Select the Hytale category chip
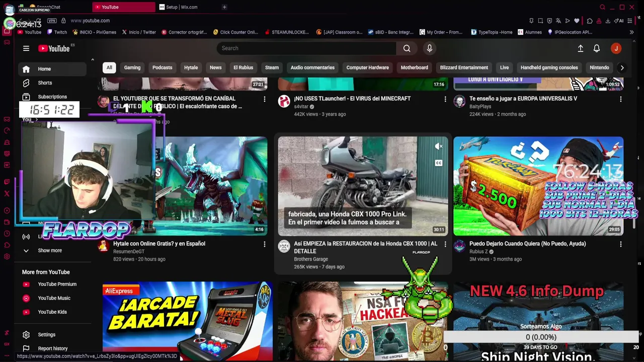Viewport: 644px width, 362px height. click(x=191, y=67)
